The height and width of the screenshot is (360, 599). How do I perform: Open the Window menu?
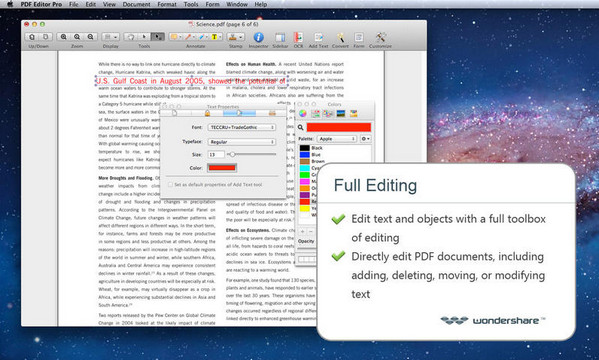click(237, 4)
